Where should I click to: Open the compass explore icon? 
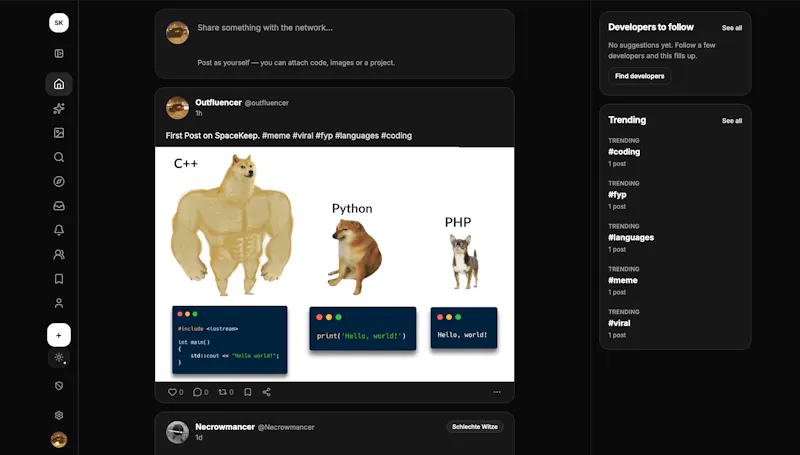(x=59, y=182)
